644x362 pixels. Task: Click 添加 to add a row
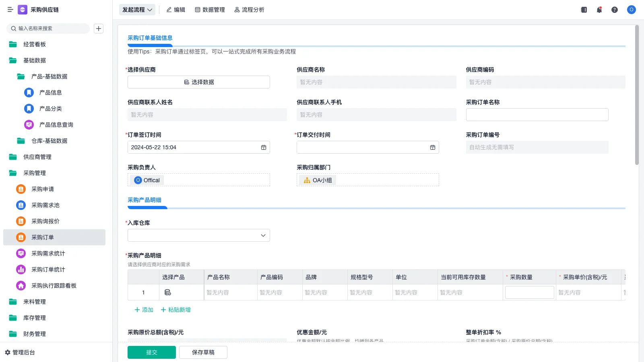(x=144, y=310)
